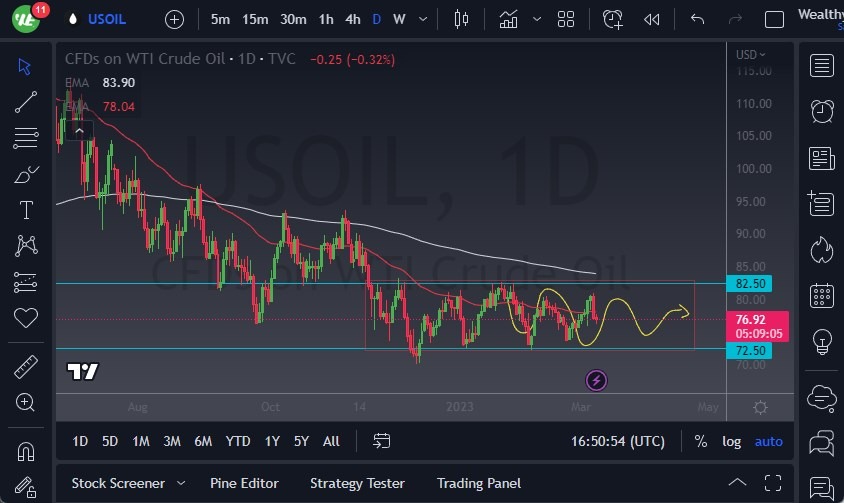Viewport: 844px width, 503px height.
Task: Set date range to YTD
Action: click(238, 441)
